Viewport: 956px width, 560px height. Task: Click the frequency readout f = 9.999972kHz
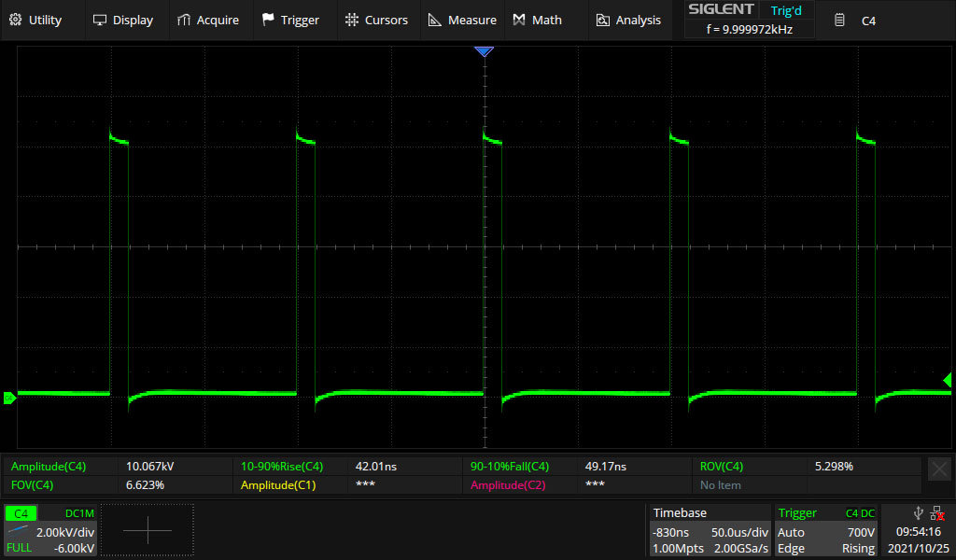point(750,29)
